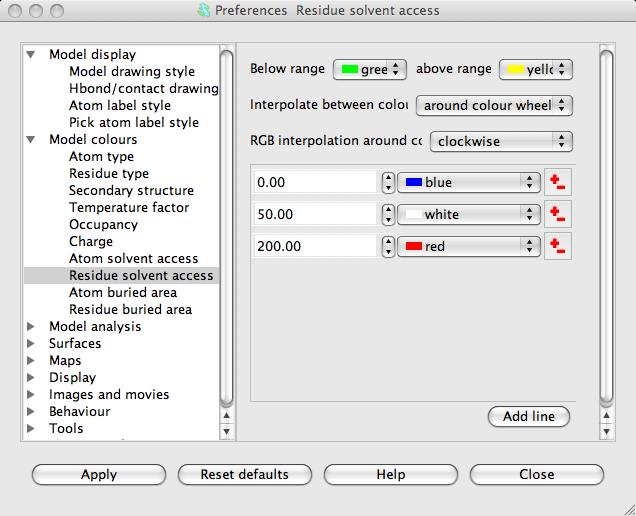Expand the Surfaces section
The height and width of the screenshot is (516, 636).
(31, 344)
